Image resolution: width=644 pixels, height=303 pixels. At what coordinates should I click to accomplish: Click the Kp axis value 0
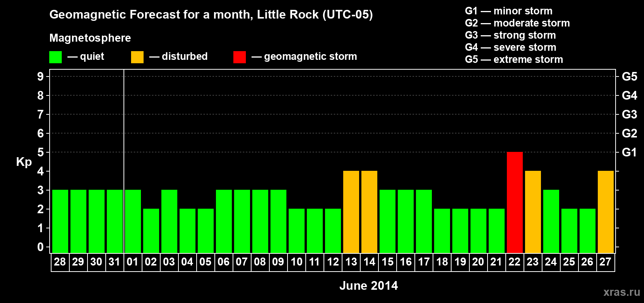(41, 247)
